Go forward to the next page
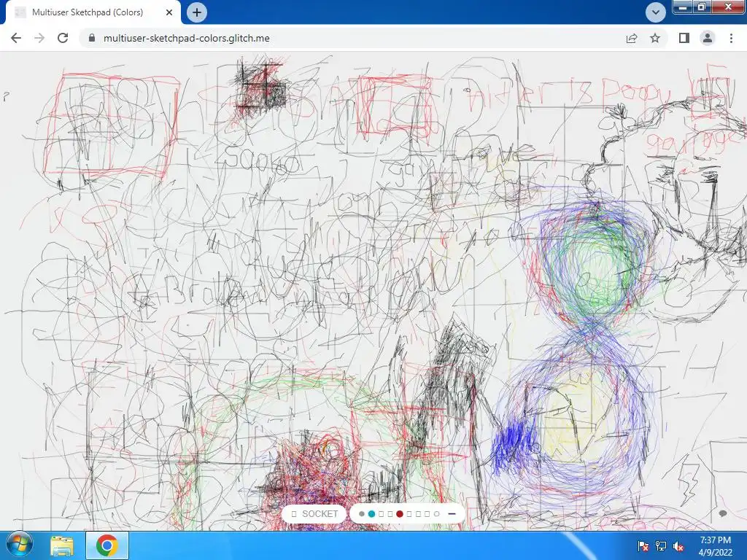 click(39, 38)
